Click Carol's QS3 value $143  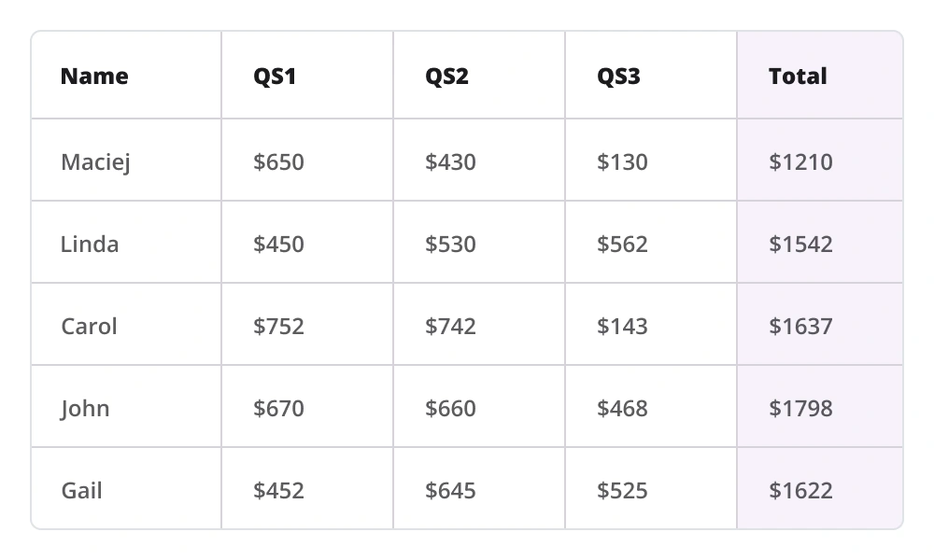pyautogui.click(x=622, y=327)
